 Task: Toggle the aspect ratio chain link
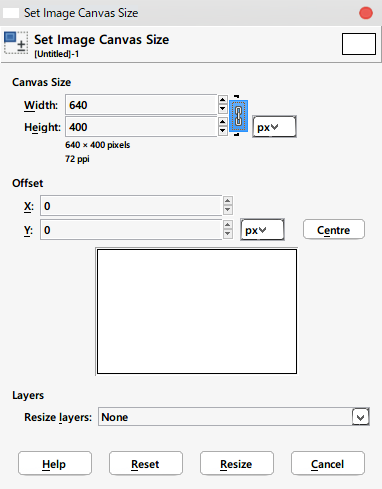tap(238, 116)
